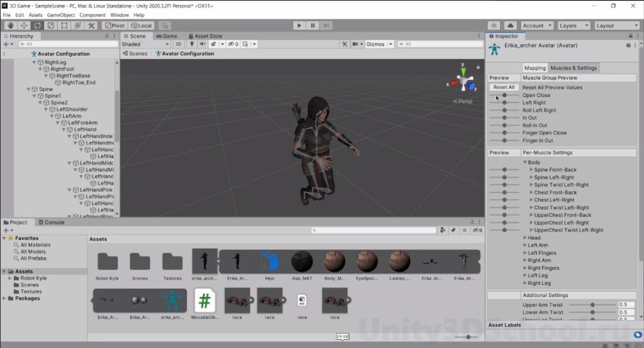
Task: Click the Hierarchy add plus button
Action: point(6,44)
